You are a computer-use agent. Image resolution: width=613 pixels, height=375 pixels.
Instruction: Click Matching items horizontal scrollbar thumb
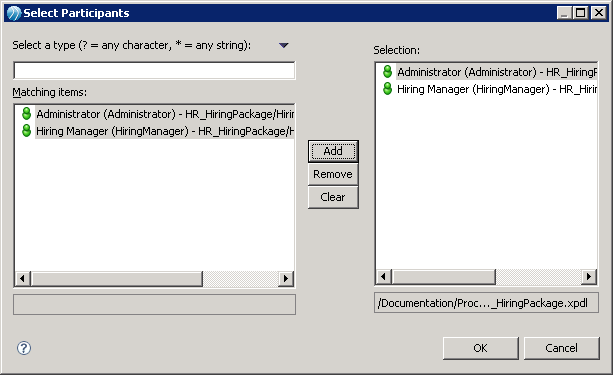click(117, 278)
